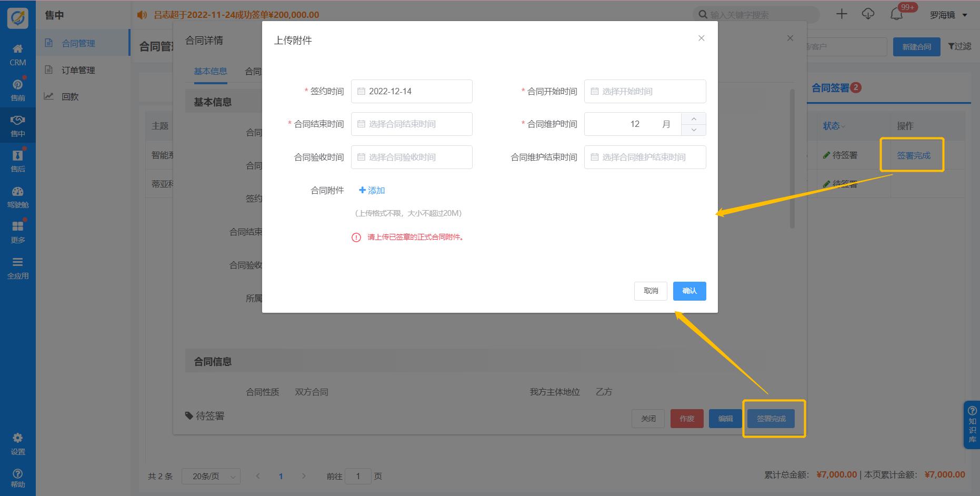Select 订单管理 in the left menu
Image resolution: width=980 pixels, height=496 pixels.
pyautogui.click(x=78, y=70)
